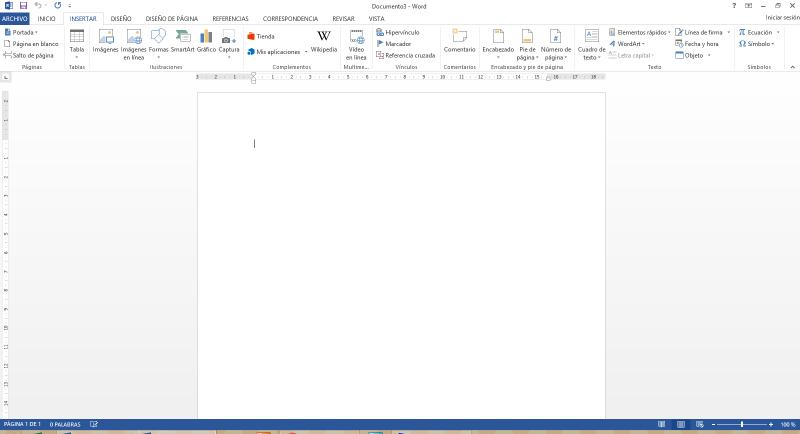Viewport: 800px width, 434px height.
Task: Expand the Encabezado dropdown menu
Action: coord(497,43)
